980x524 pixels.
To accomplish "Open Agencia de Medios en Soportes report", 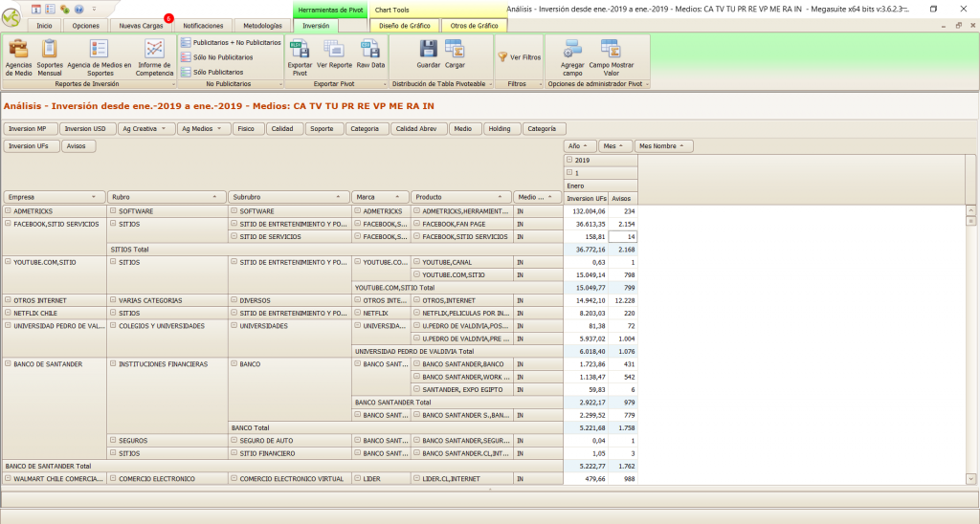I will (x=100, y=57).
